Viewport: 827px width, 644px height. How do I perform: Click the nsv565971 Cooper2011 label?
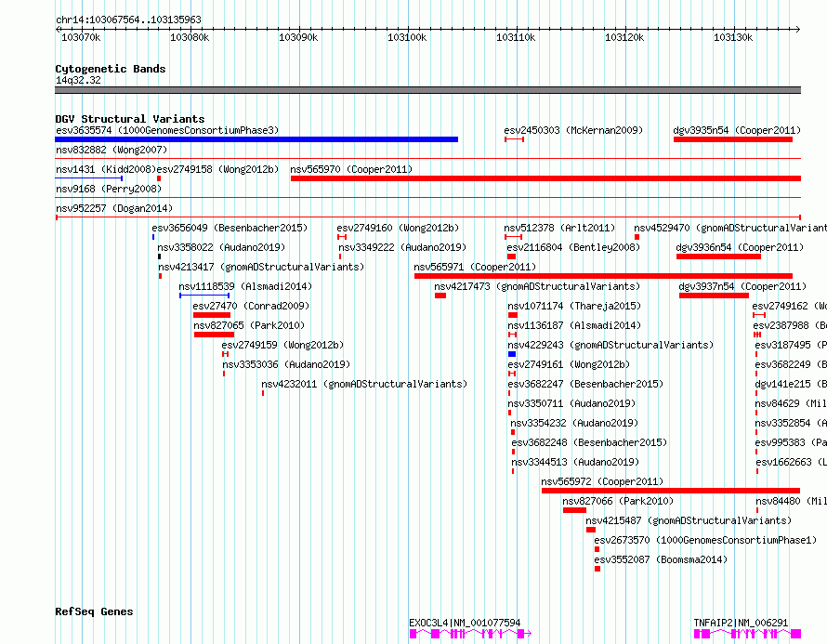pos(475,267)
